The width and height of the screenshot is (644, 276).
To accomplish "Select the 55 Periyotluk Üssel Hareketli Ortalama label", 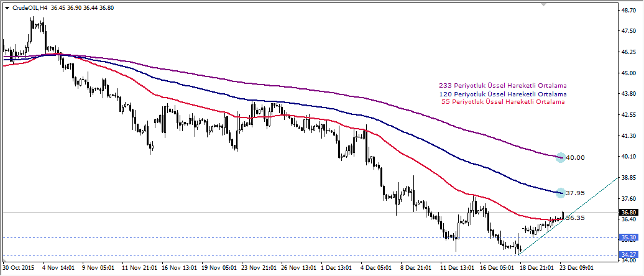I will [504, 101].
